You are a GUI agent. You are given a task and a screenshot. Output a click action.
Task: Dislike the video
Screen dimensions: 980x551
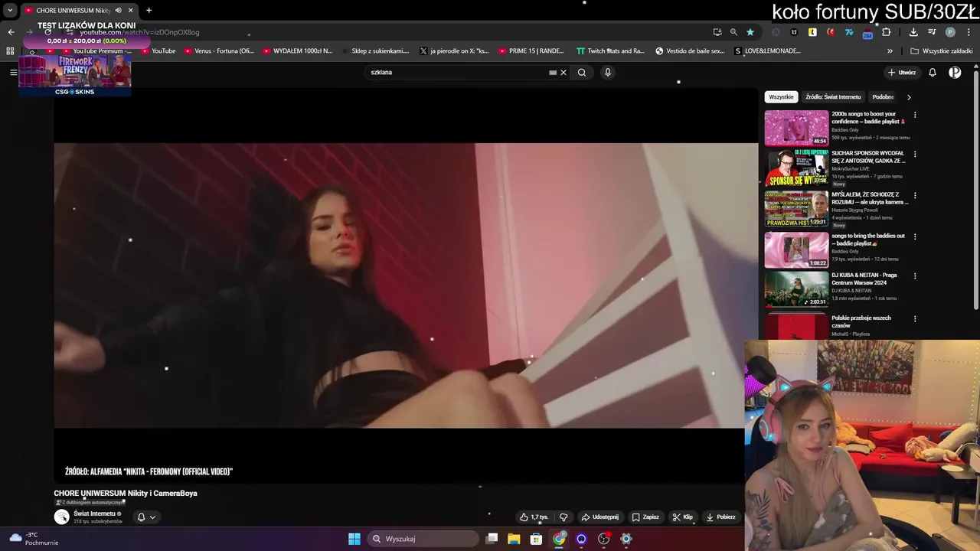(563, 517)
